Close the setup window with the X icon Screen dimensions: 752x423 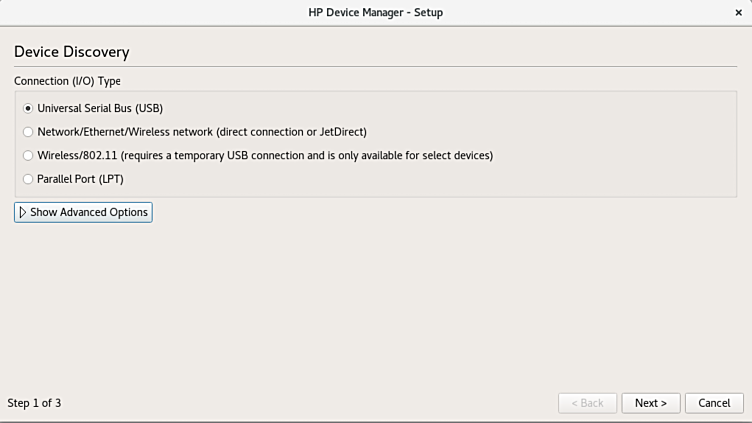click(738, 12)
